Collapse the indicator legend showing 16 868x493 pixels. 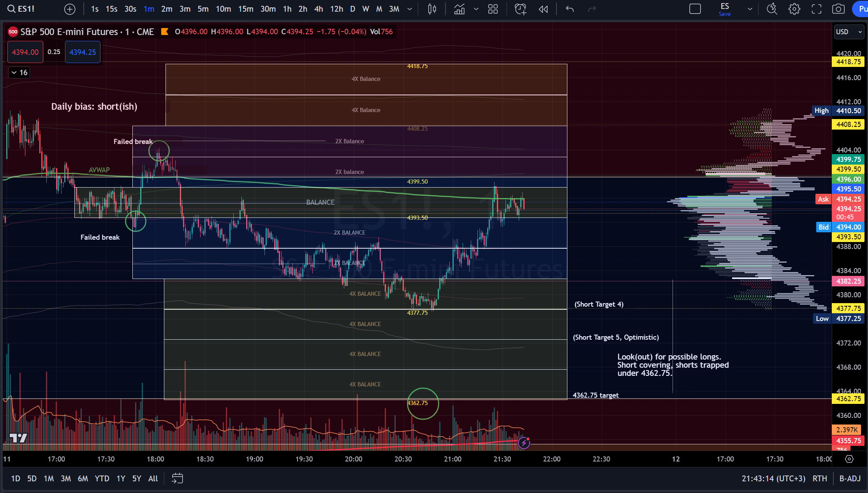pyautogui.click(x=19, y=72)
